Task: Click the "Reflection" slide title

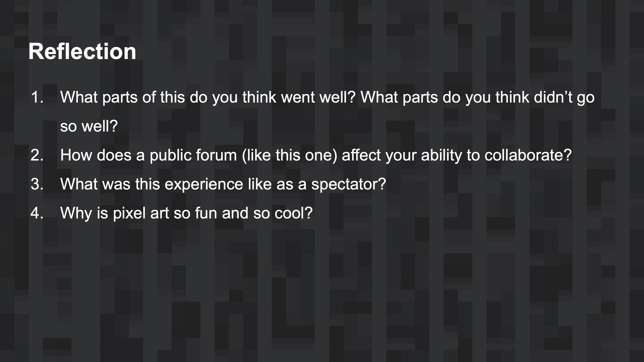Action: [x=82, y=51]
